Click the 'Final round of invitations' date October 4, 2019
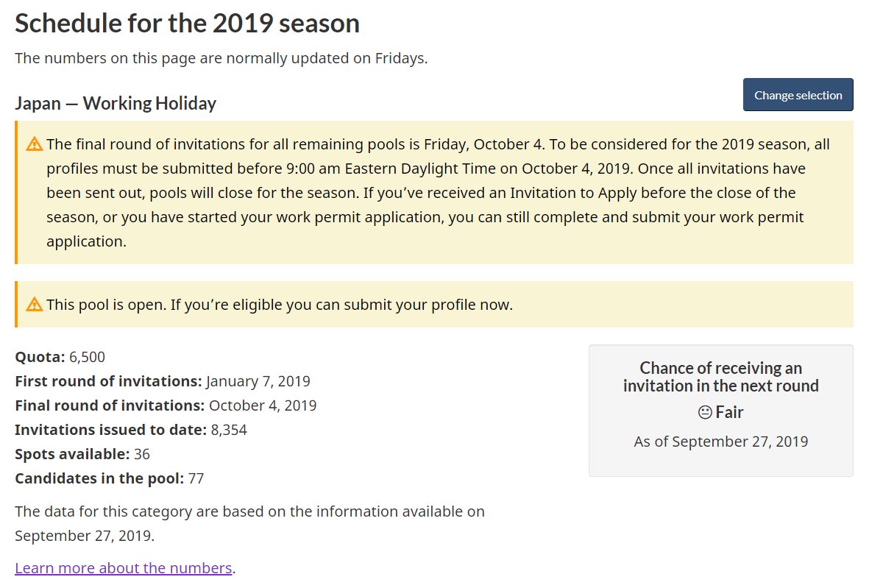This screenshot has width=869, height=588. click(263, 405)
